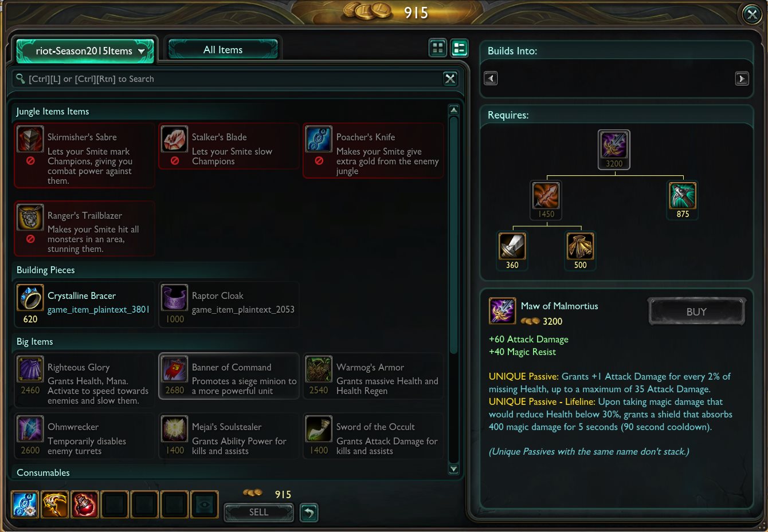Viewport: 768px width, 532px height.
Task: Show previous Builds Into items with left arrow
Action: click(x=491, y=78)
